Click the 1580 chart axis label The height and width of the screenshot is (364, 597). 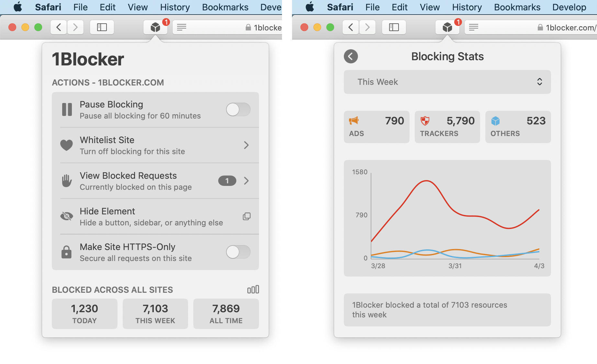[360, 172]
